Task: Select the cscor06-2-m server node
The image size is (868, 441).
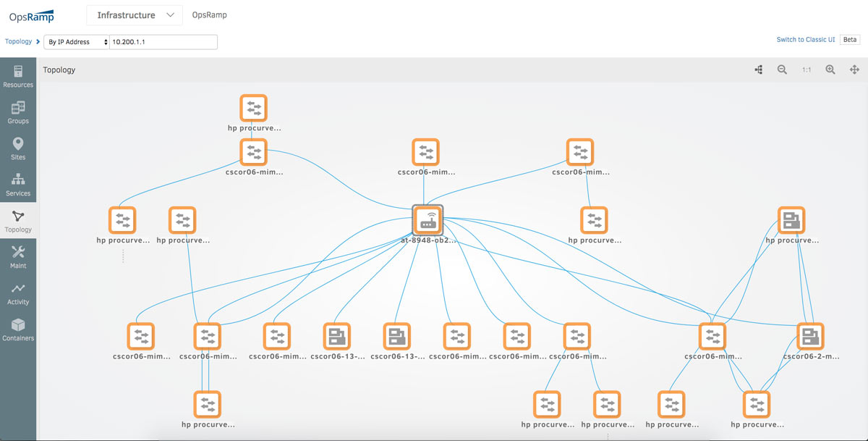Action: [x=810, y=335]
